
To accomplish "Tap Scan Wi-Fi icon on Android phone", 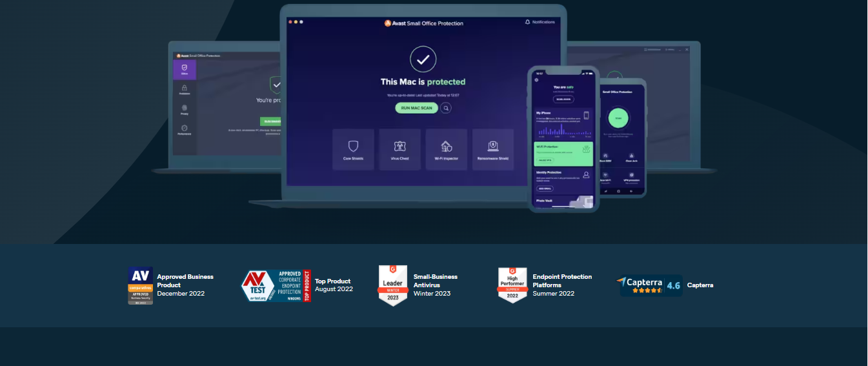I will point(606,176).
